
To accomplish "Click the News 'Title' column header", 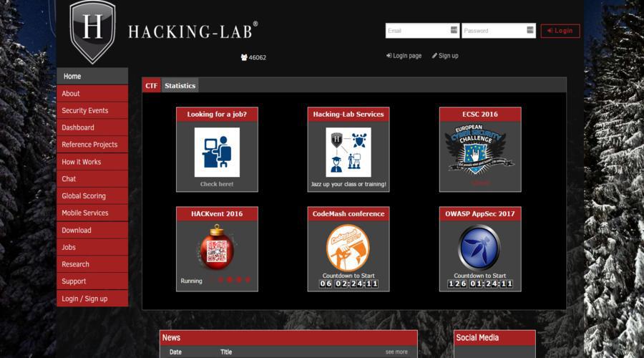I will point(226,352).
